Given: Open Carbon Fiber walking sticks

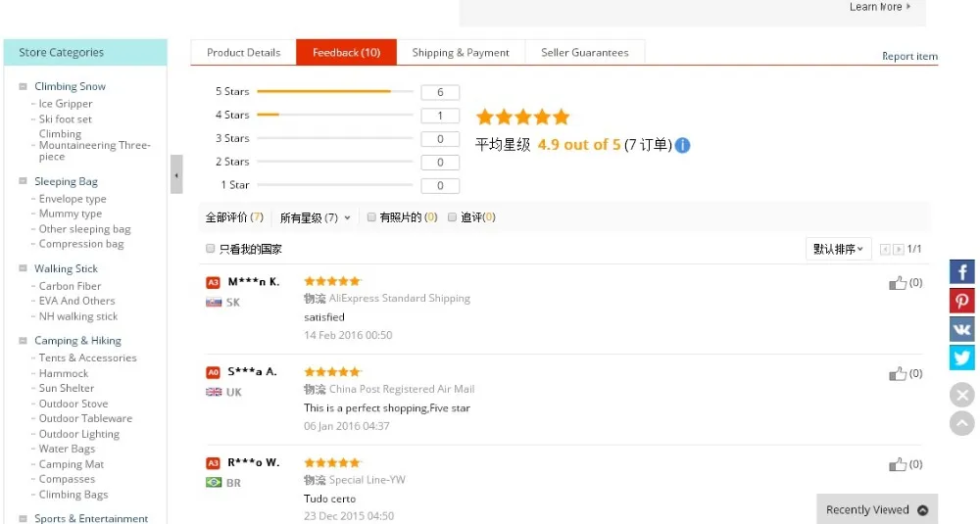Looking at the screenshot, I should point(70,286).
